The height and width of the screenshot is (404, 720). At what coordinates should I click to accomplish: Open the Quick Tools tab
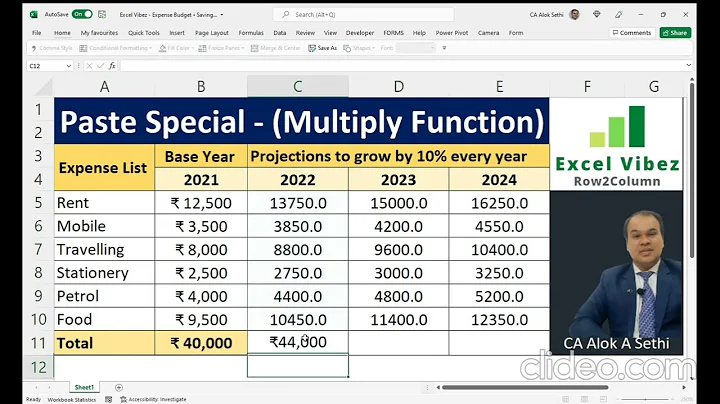coord(144,33)
